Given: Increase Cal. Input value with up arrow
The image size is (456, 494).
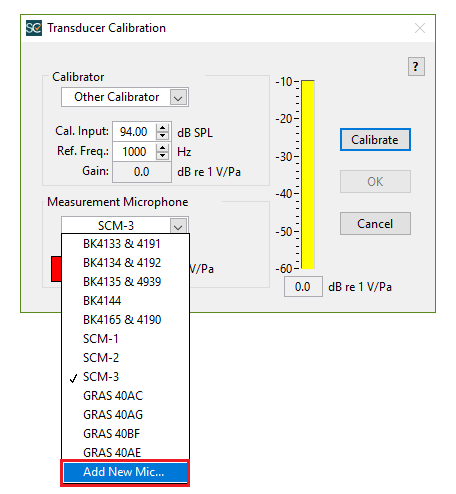Looking at the screenshot, I should coord(162,128).
